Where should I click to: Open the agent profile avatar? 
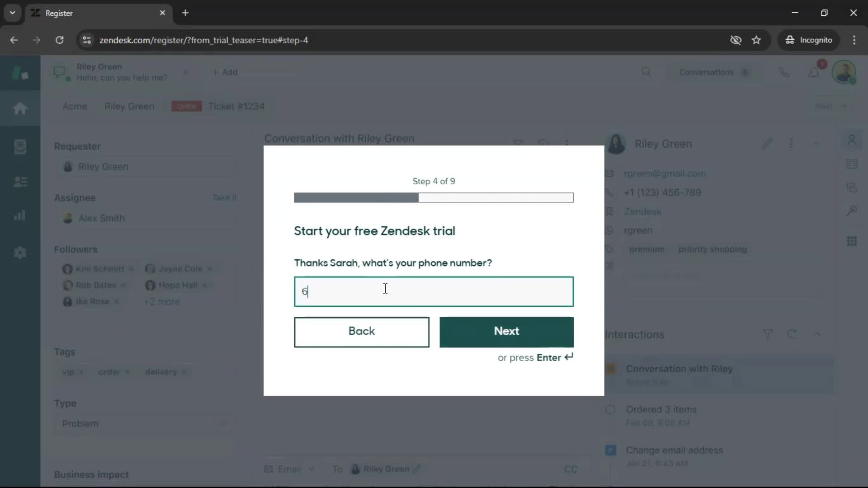click(x=844, y=72)
